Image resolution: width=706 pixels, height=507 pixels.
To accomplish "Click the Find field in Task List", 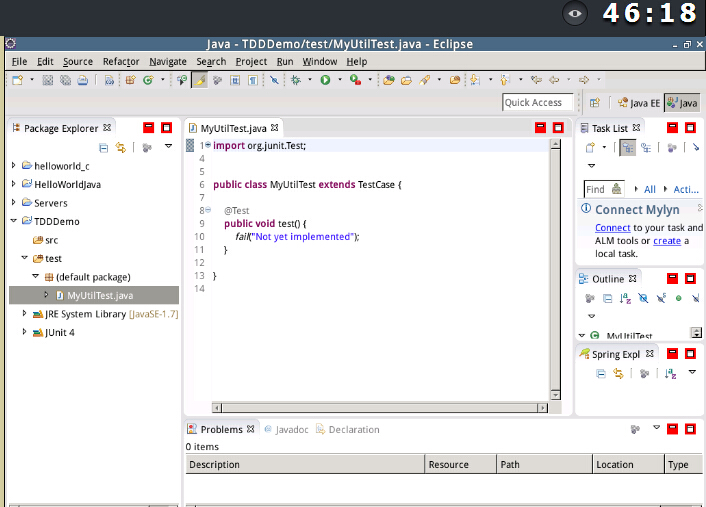I will (603, 190).
